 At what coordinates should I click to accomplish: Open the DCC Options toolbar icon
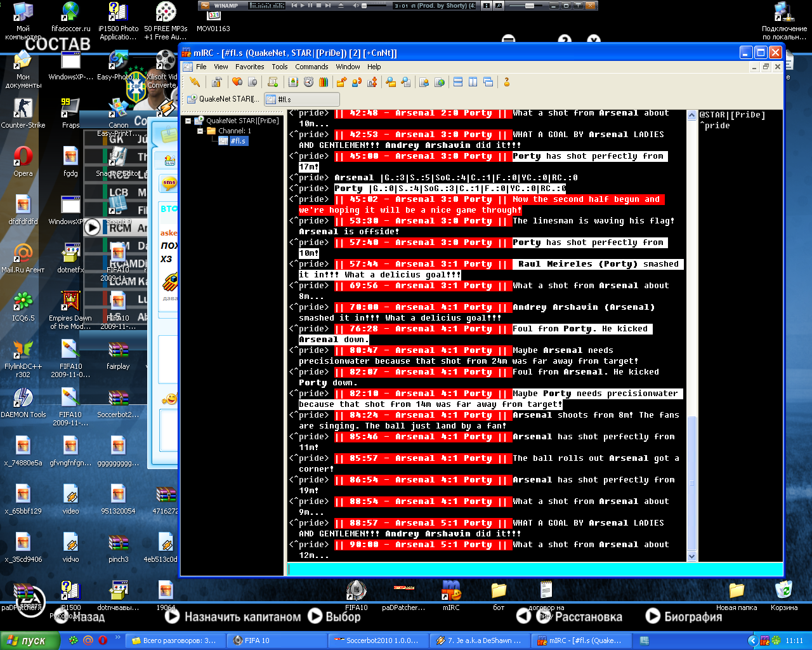[x=372, y=82]
